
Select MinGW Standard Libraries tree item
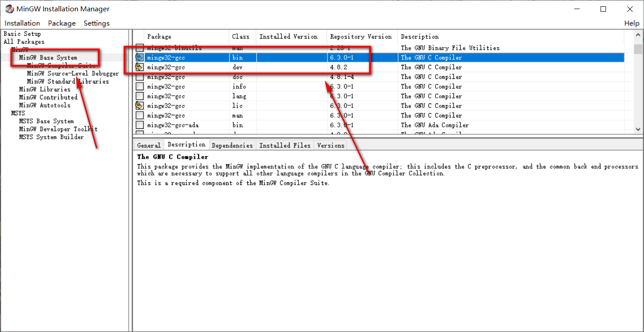68,82
